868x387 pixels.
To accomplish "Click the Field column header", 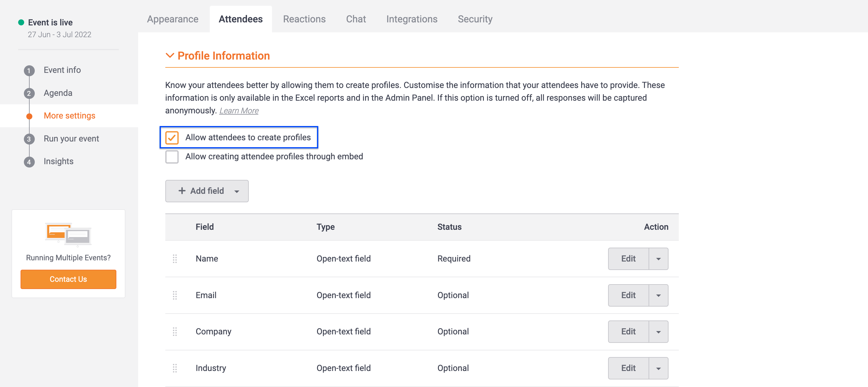I will click(205, 227).
